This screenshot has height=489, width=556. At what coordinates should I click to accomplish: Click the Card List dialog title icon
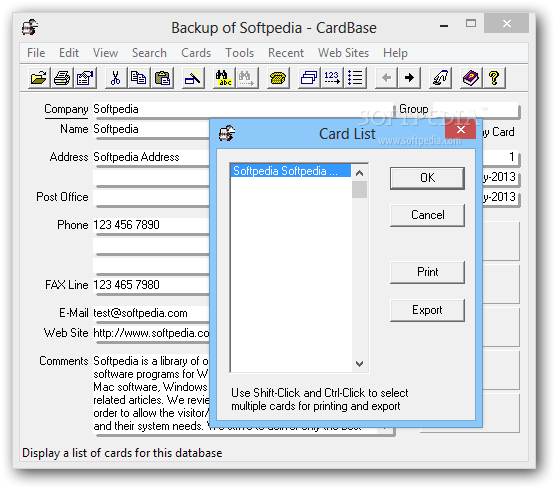coord(227,133)
